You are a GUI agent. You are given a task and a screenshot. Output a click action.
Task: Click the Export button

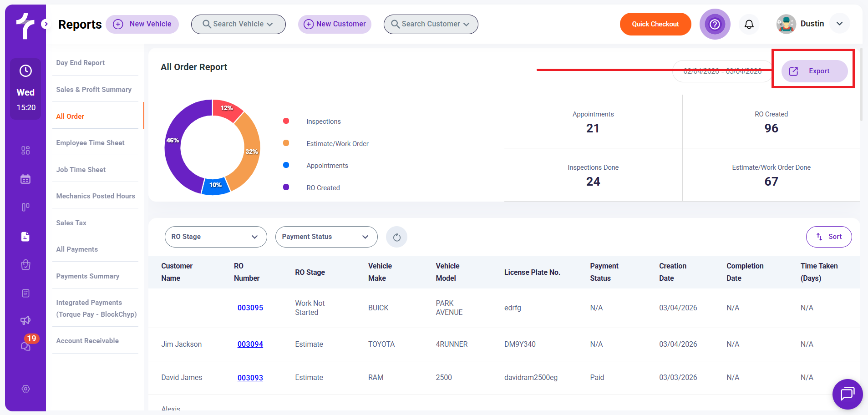[814, 71]
